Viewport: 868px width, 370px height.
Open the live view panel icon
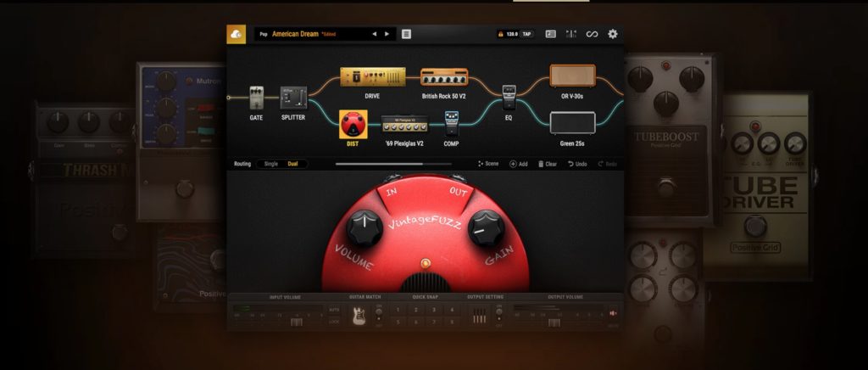551,34
